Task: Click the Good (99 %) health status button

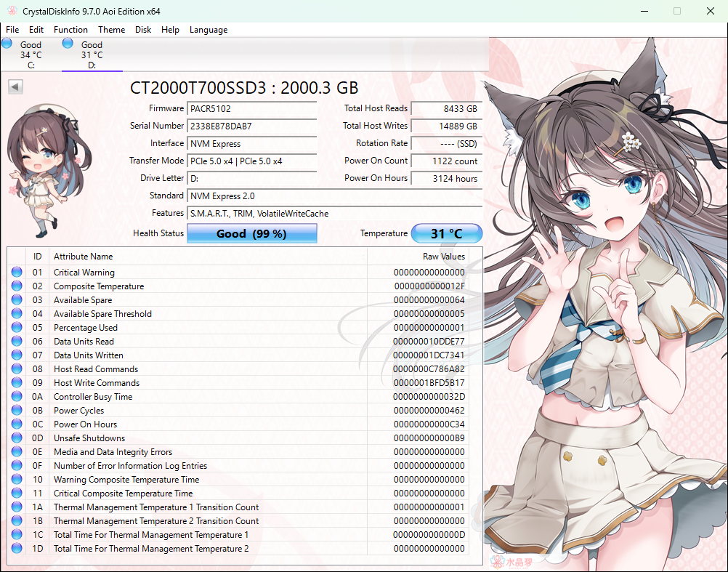Action: click(x=251, y=233)
